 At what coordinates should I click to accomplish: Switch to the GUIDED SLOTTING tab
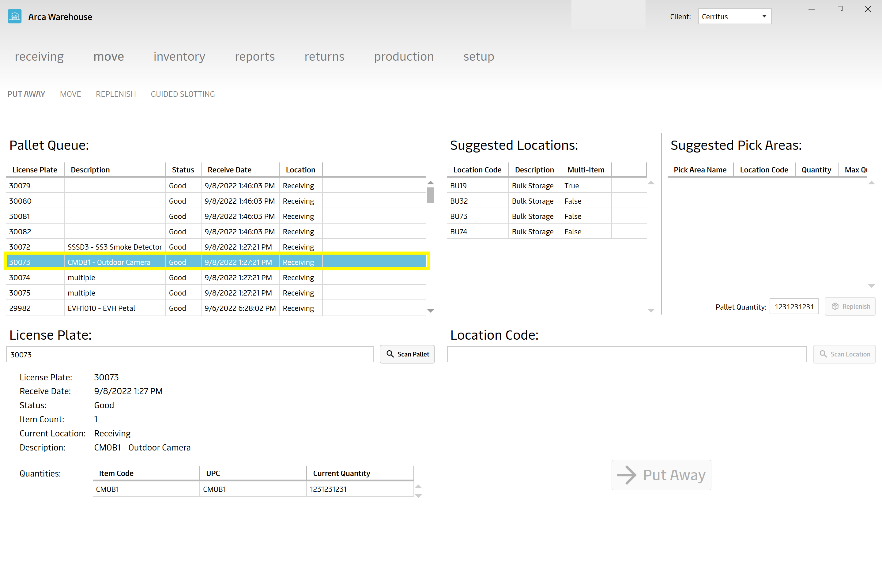[x=183, y=94]
